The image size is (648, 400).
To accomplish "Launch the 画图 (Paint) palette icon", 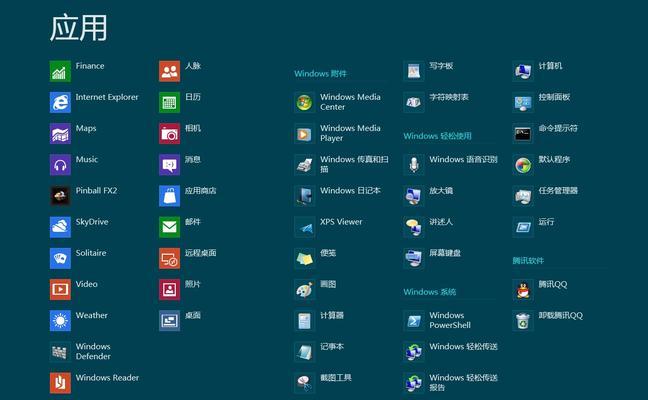I will point(305,289).
